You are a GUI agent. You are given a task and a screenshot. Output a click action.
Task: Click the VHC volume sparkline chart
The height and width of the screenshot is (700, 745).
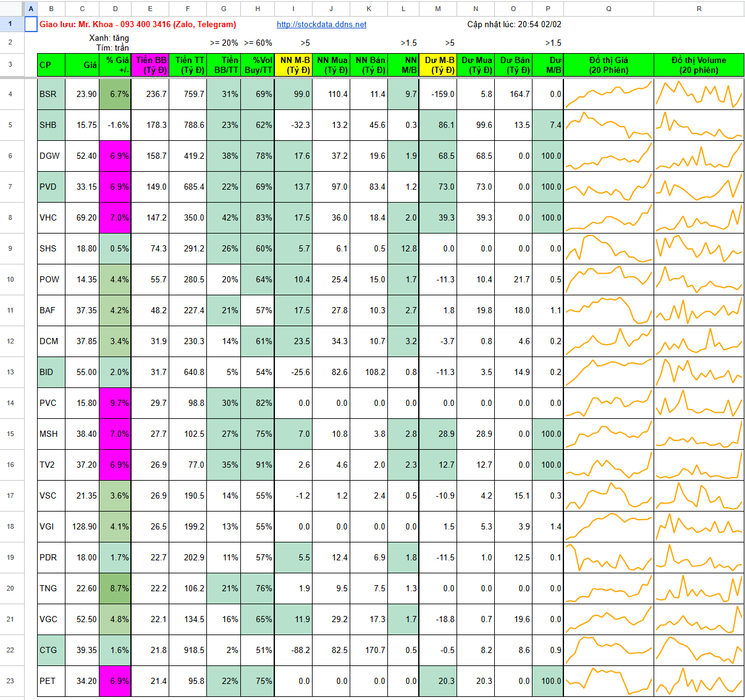pos(699,217)
